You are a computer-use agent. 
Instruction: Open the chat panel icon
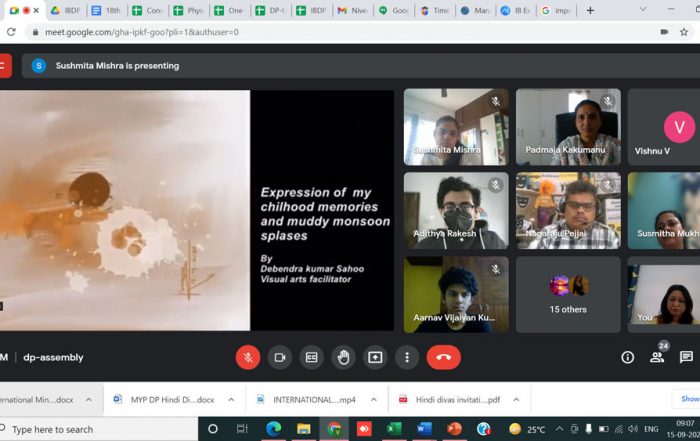686,357
